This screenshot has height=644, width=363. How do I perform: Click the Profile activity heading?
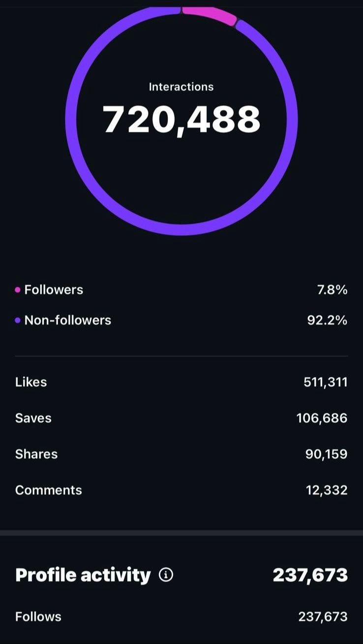[x=83, y=575]
